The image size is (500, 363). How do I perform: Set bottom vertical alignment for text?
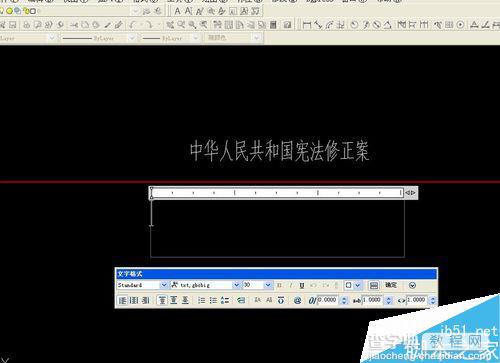(185, 300)
